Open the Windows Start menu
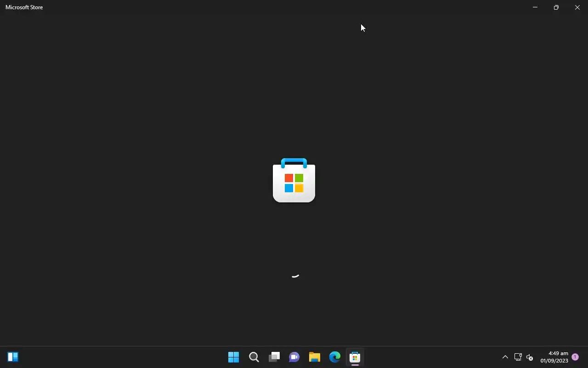Viewport: 588px width, 368px height. [233, 357]
